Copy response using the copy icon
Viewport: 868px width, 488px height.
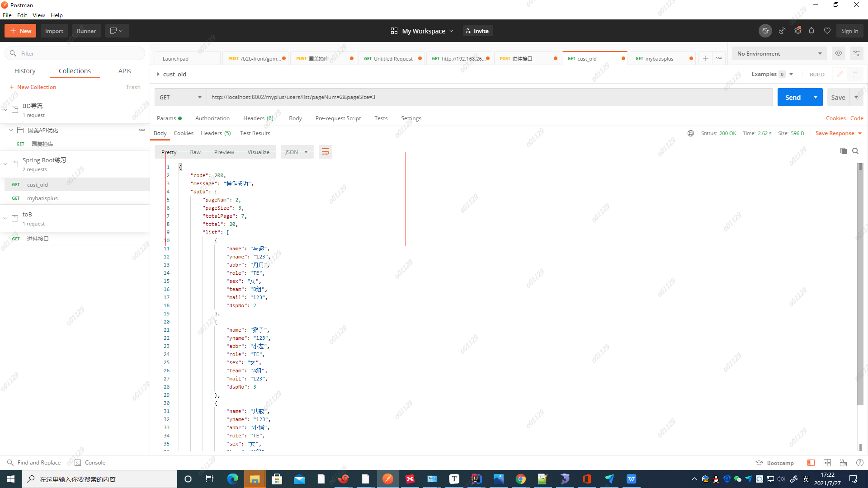point(843,151)
